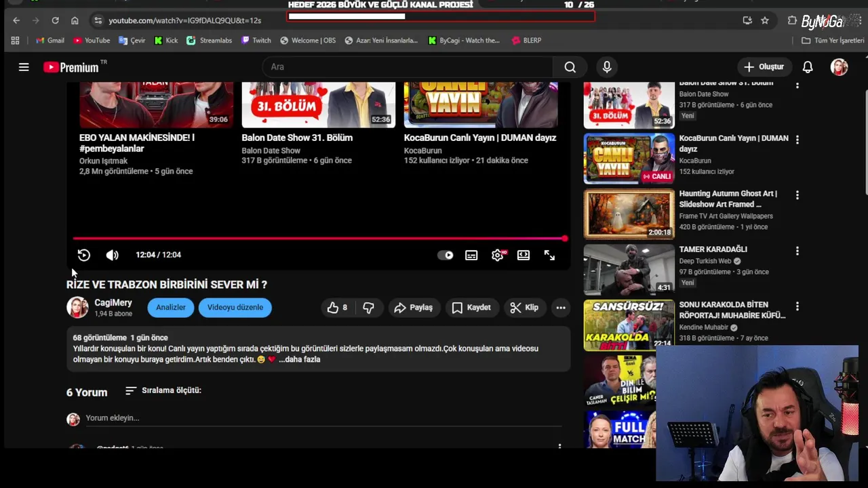The image size is (868, 488).
Task: Like the video with thumbs up
Action: [x=337, y=308]
